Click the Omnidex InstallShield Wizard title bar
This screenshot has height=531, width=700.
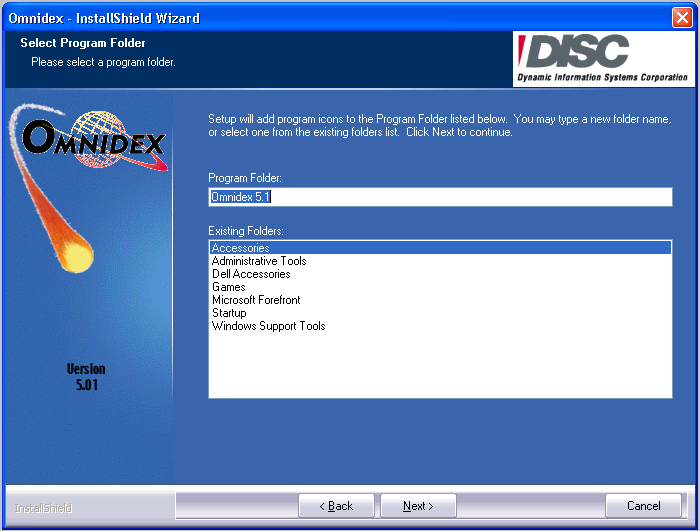click(300, 18)
